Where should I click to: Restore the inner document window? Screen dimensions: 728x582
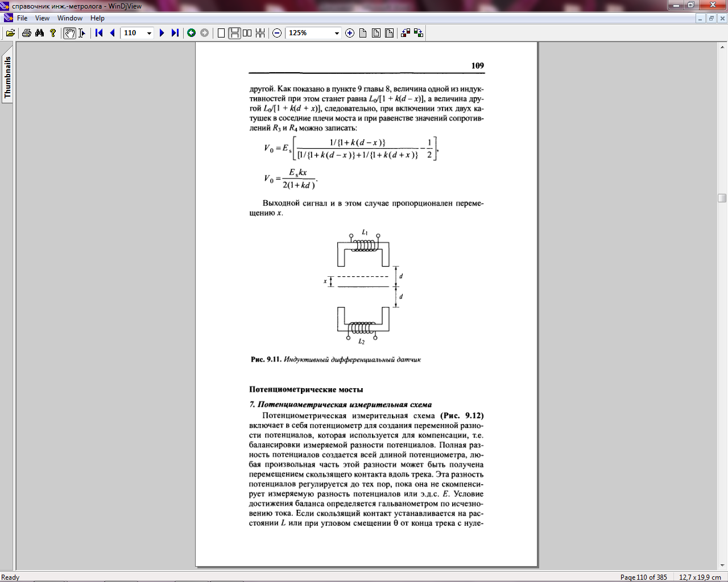pyautogui.click(x=712, y=18)
